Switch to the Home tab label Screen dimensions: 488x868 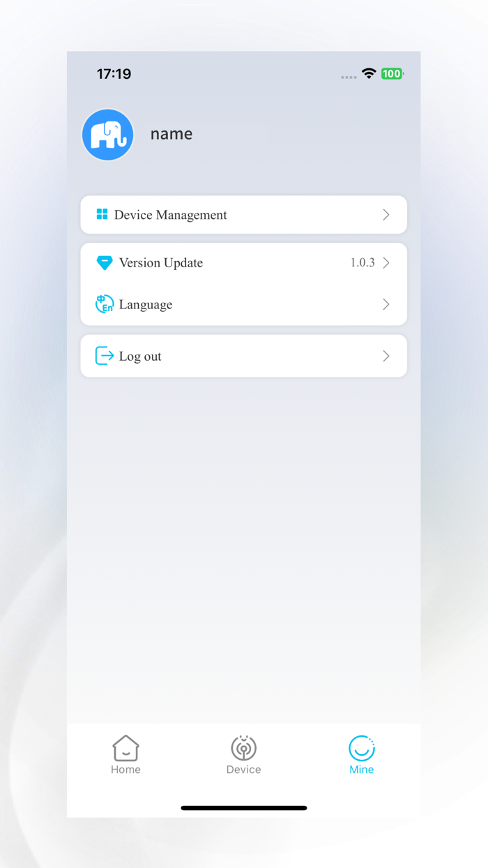coord(125,770)
